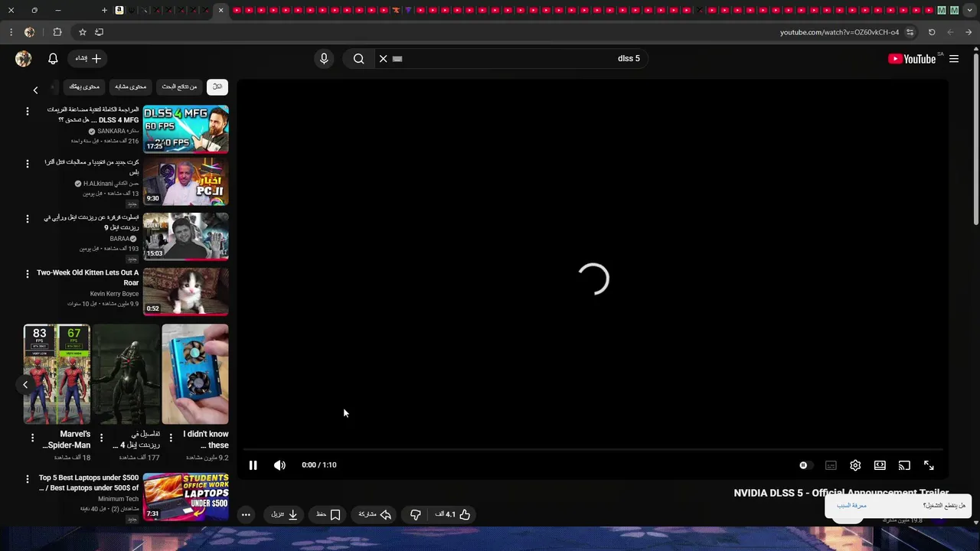Open options menu for H.ALkinani video
Screen dimensions: 980x551
click(x=28, y=164)
